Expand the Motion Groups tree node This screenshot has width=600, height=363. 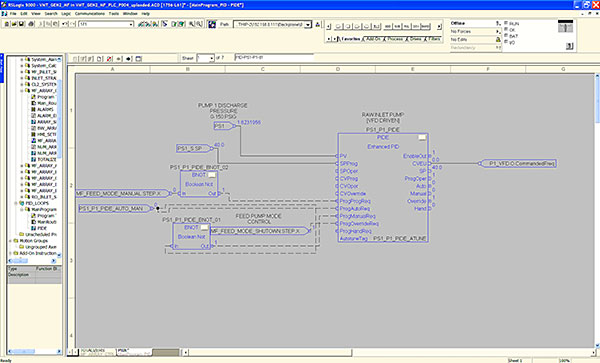coord(11,241)
